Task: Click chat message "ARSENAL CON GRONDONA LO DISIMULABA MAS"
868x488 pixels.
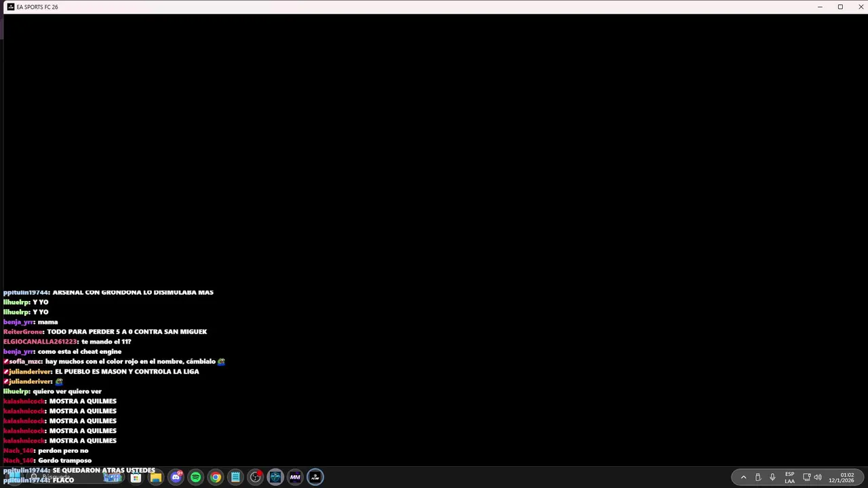Action: coord(133,292)
